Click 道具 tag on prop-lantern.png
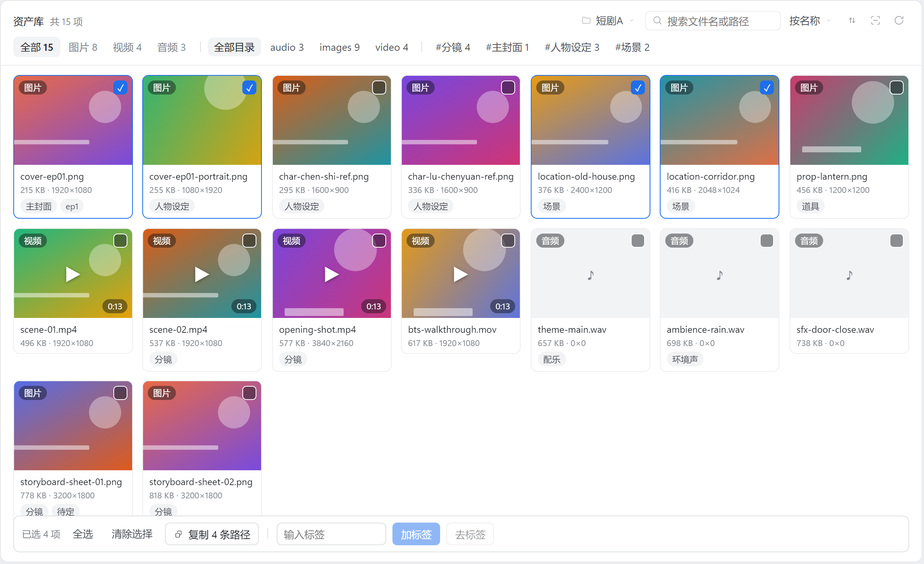Image resolution: width=924 pixels, height=564 pixels. pyautogui.click(x=810, y=206)
